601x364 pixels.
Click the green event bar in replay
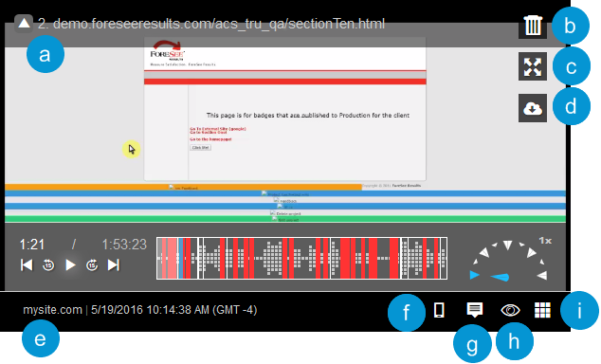pyautogui.click(x=285, y=219)
